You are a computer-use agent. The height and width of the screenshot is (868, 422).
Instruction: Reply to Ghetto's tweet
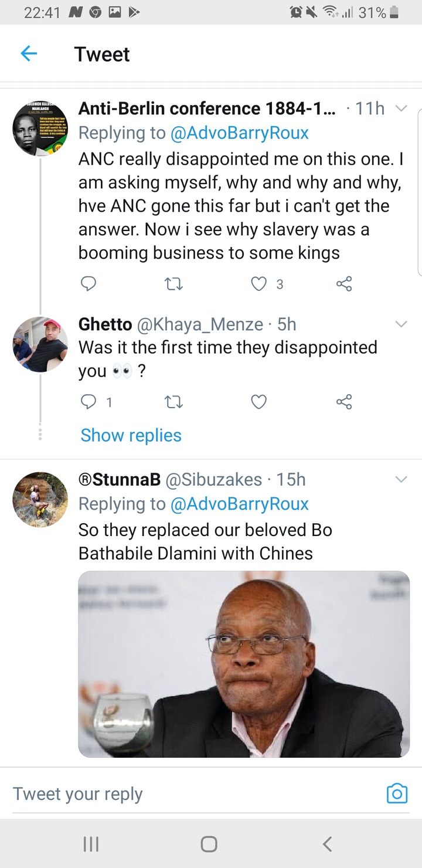(88, 402)
